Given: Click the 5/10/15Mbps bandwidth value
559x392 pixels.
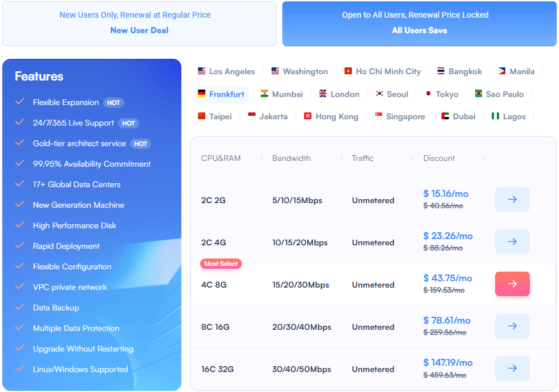Looking at the screenshot, I should tap(297, 200).
